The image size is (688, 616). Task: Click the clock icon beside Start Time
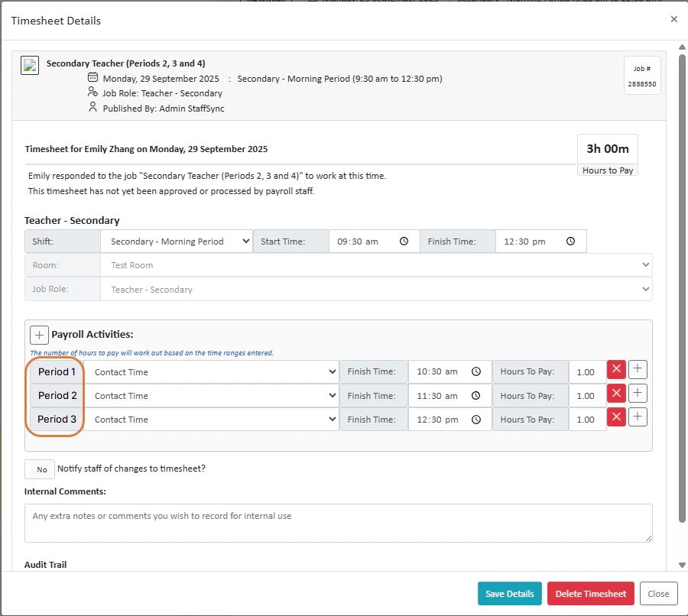(x=404, y=241)
